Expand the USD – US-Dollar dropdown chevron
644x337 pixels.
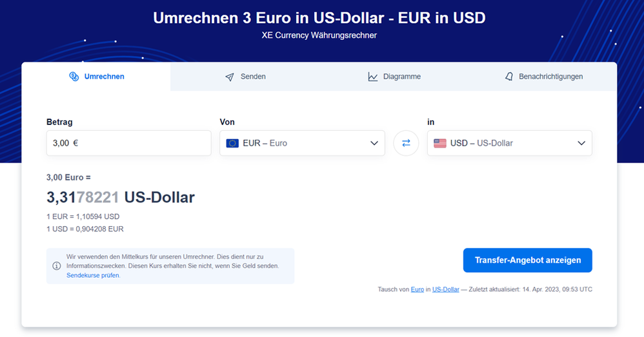pyautogui.click(x=581, y=143)
